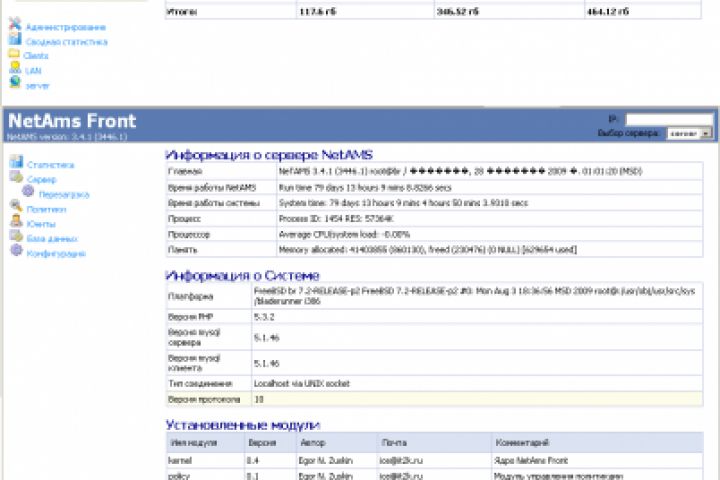Click the NetAms Front header title
The width and height of the screenshot is (720, 480).
(x=72, y=121)
